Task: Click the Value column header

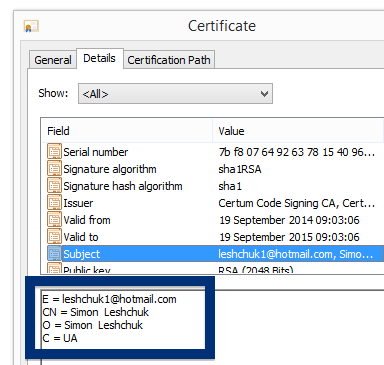Action: pos(298,131)
